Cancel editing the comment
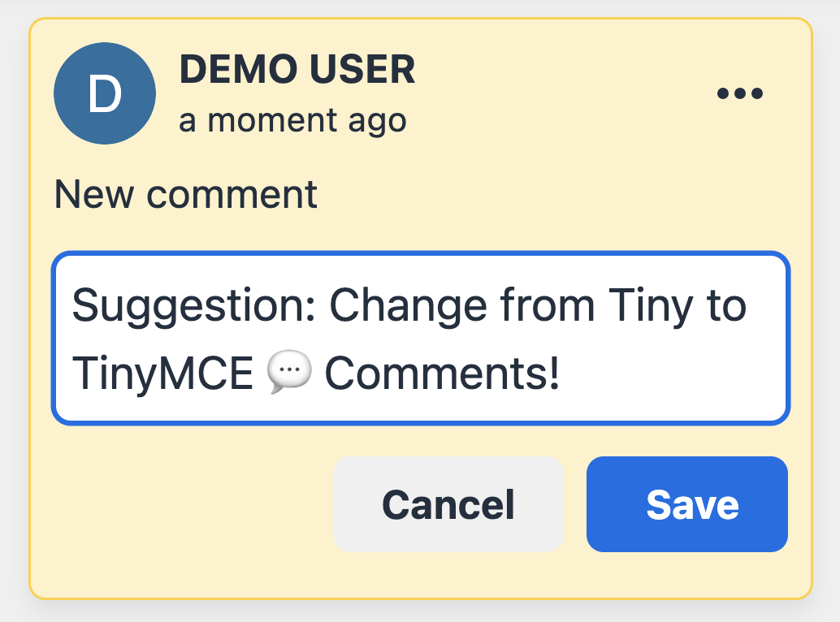The width and height of the screenshot is (840, 622). coord(448,504)
